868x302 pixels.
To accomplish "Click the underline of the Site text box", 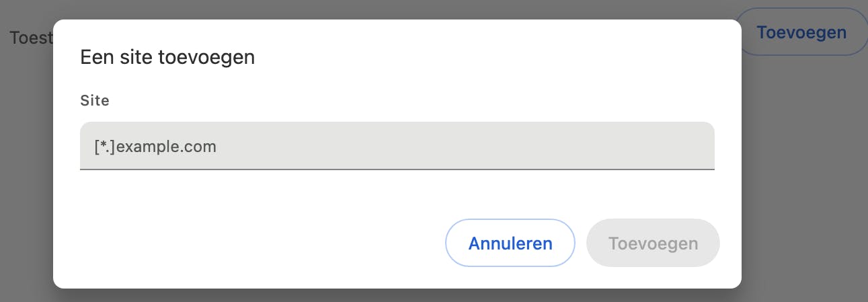I will tap(397, 169).
